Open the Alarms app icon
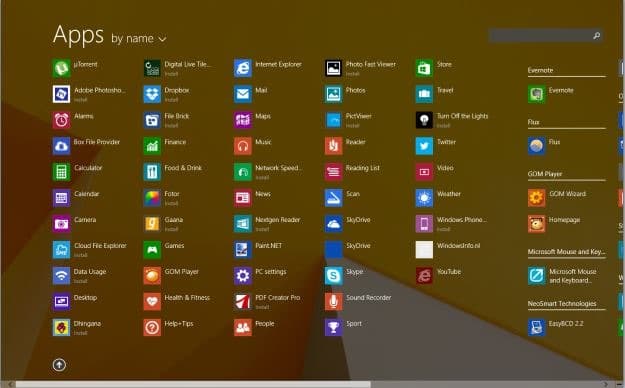The width and height of the screenshot is (625, 388). pyautogui.click(x=61, y=120)
